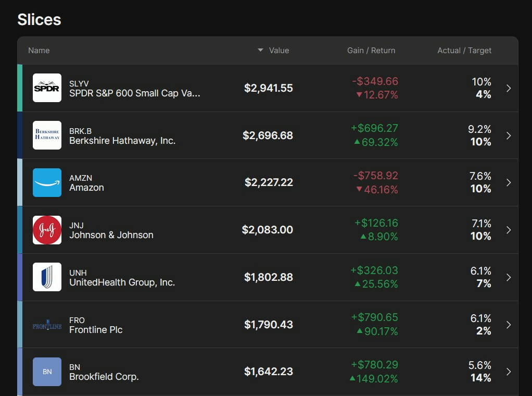Click the +$790.65 gain amount
The height and width of the screenshot is (396, 532).
click(375, 317)
